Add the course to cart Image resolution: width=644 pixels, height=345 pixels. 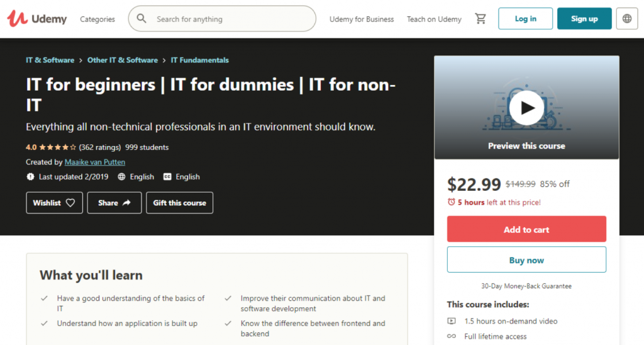pyautogui.click(x=526, y=230)
